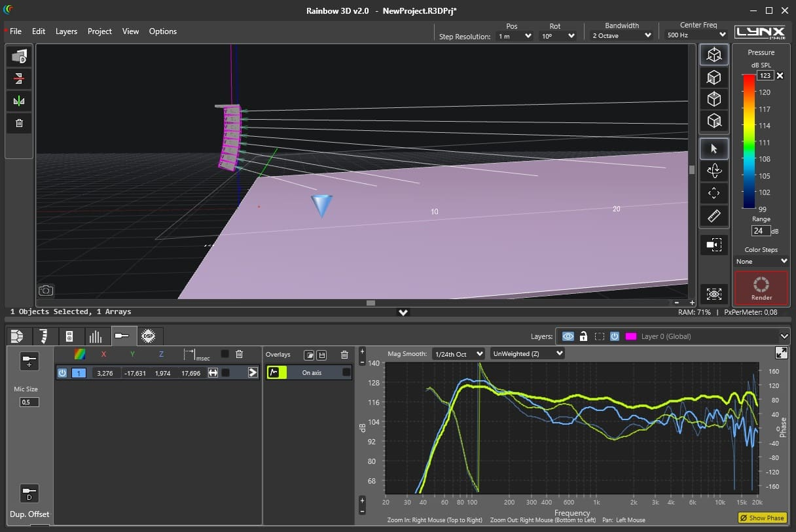The height and width of the screenshot is (532, 796).
Task: Add a new microphone
Action: pos(29,361)
